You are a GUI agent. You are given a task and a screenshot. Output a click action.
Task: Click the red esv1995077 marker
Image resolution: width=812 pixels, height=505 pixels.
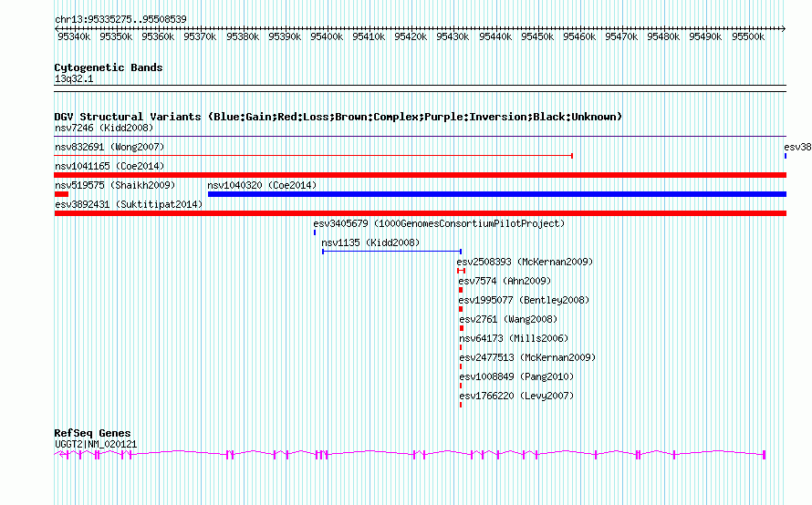tap(461, 309)
